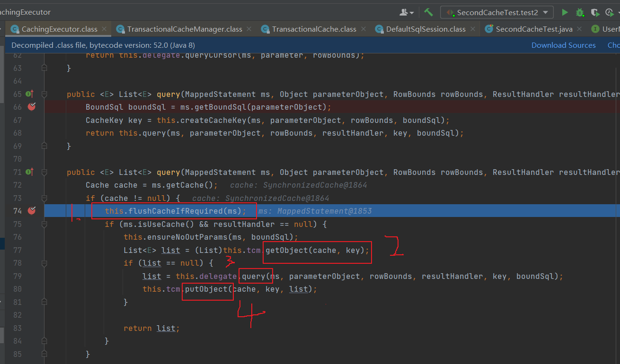Click 'getObject' on line 77
Screen dimensions: 620x364
[287, 250]
